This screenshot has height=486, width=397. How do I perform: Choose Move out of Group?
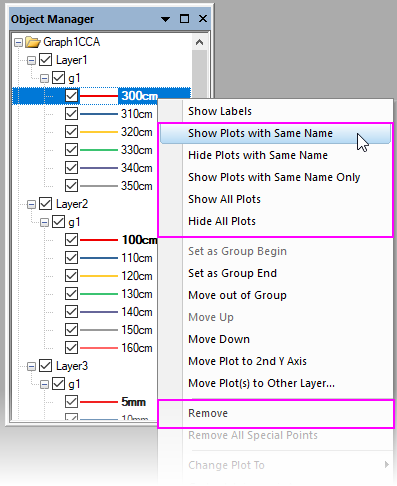237,295
